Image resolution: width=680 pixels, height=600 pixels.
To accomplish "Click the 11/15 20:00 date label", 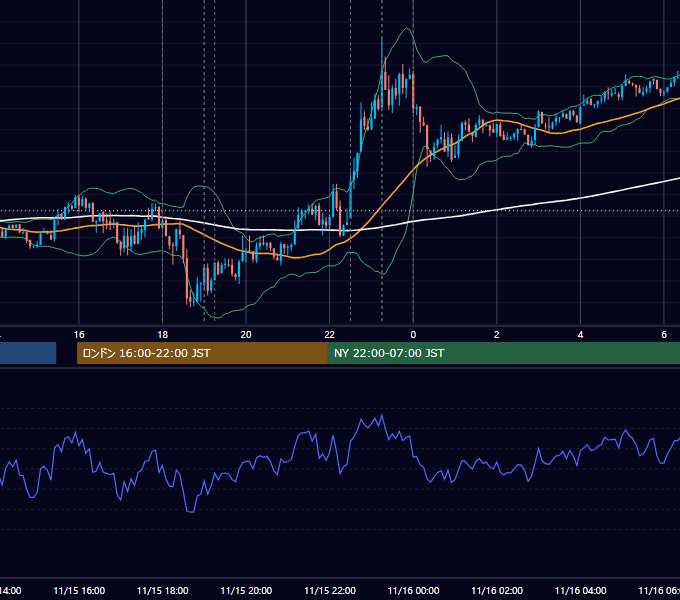I will tap(246, 591).
